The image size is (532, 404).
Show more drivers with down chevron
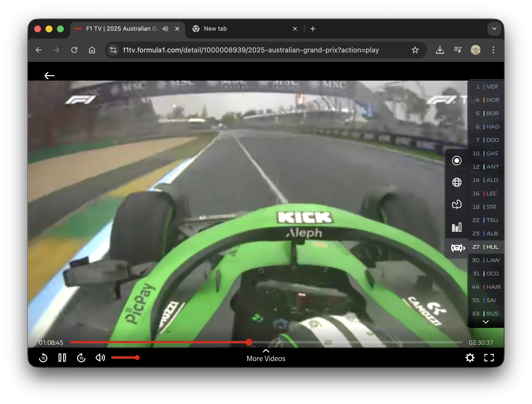click(x=485, y=322)
